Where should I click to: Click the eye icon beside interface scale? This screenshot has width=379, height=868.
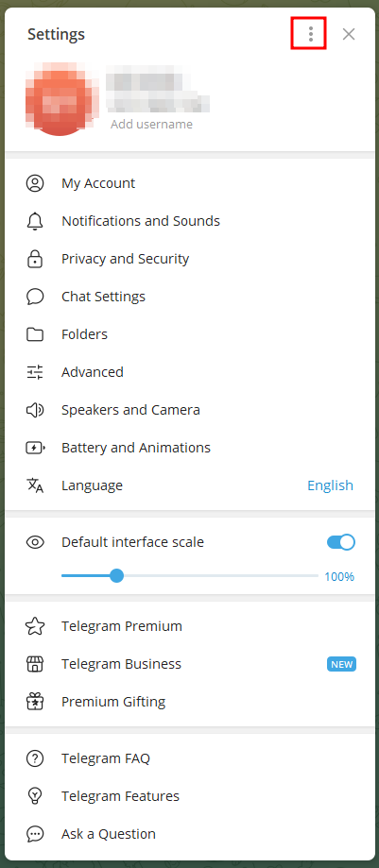[35, 542]
